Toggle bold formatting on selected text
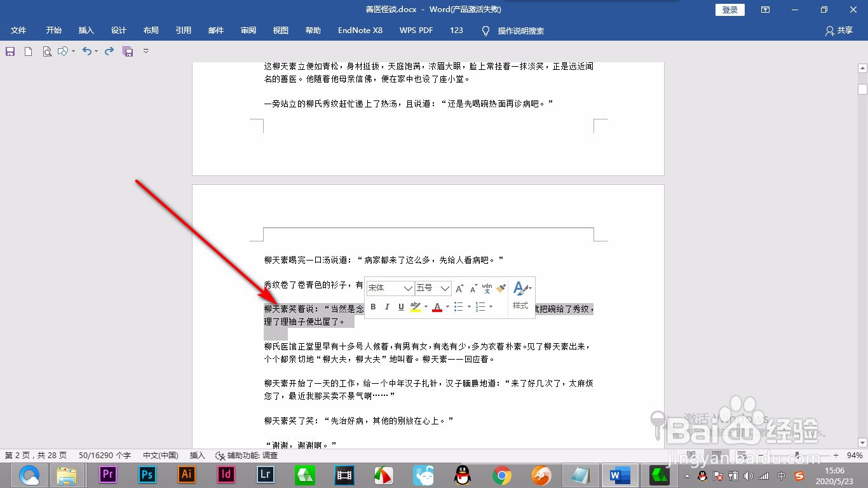This screenshot has height=488, width=868. pyautogui.click(x=373, y=307)
